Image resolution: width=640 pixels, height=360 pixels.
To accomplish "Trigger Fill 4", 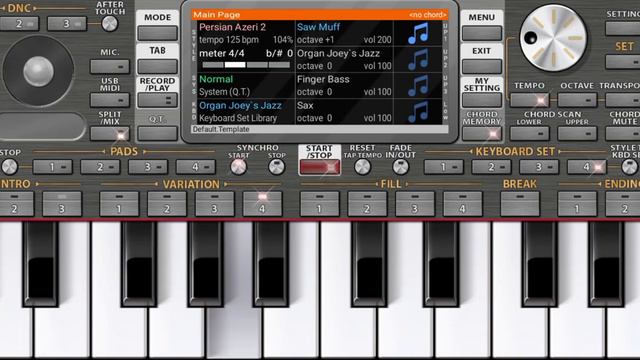I will click(463, 204).
